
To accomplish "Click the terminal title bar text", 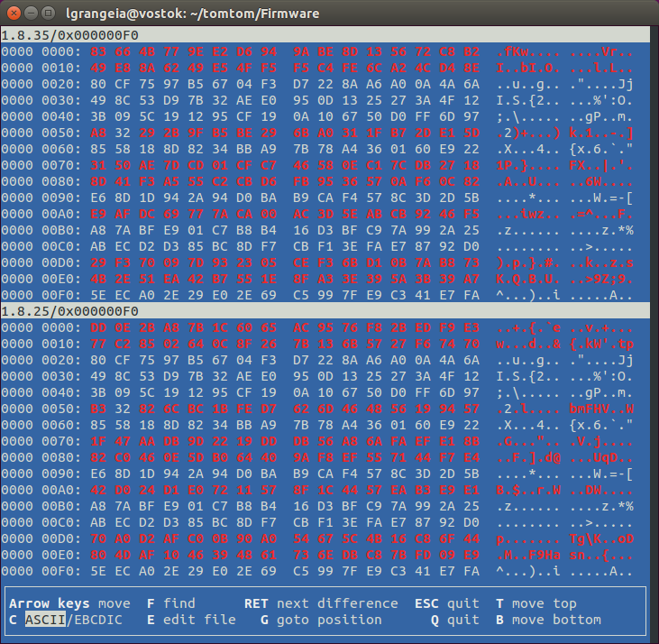I will tap(190, 14).
